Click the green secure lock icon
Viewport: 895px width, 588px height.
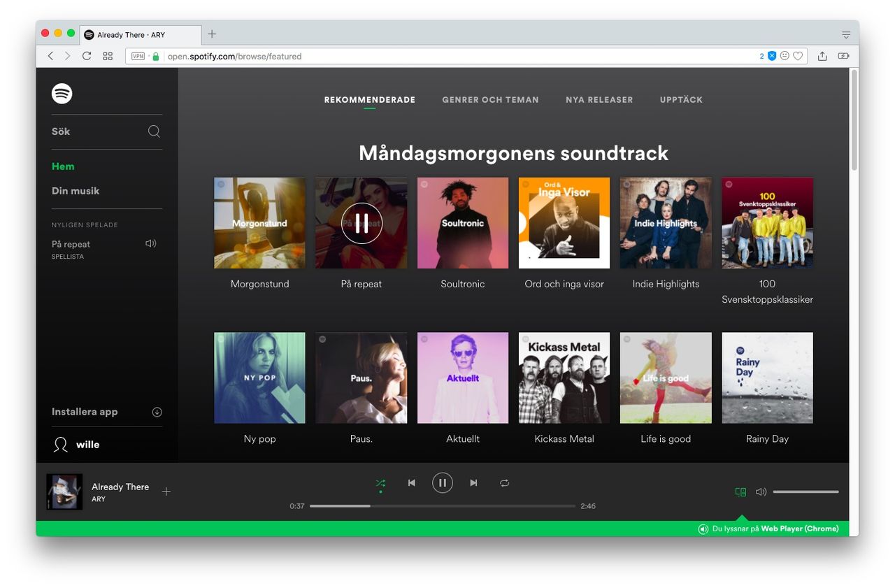[x=156, y=56]
